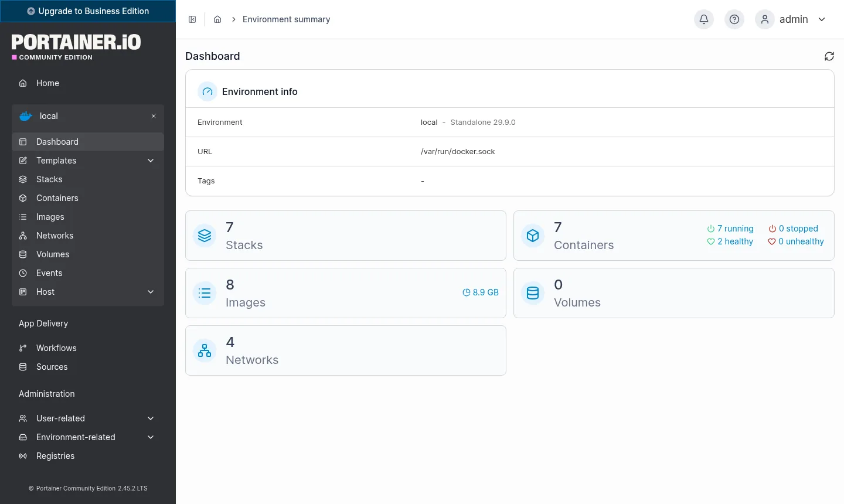The image size is (844, 504).
Task: Click the Portainer Community Edition 2.45.2 LTS footer
Action: 88,488
